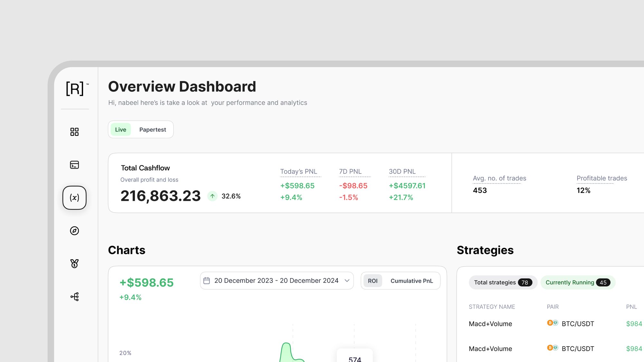Viewport: 644px width, 362px height.
Task: Open the terminal console icon in sidebar
Action: 74,165
